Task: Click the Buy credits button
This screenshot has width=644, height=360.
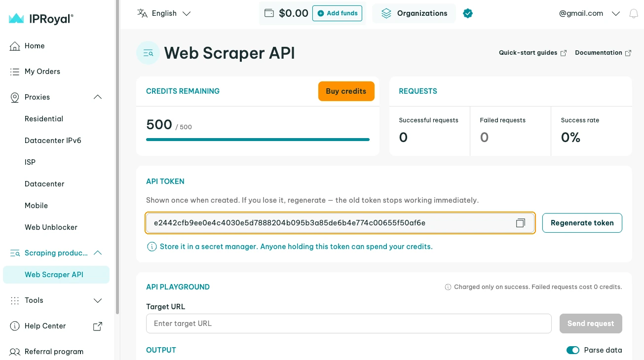Action: tap(346, 91)
